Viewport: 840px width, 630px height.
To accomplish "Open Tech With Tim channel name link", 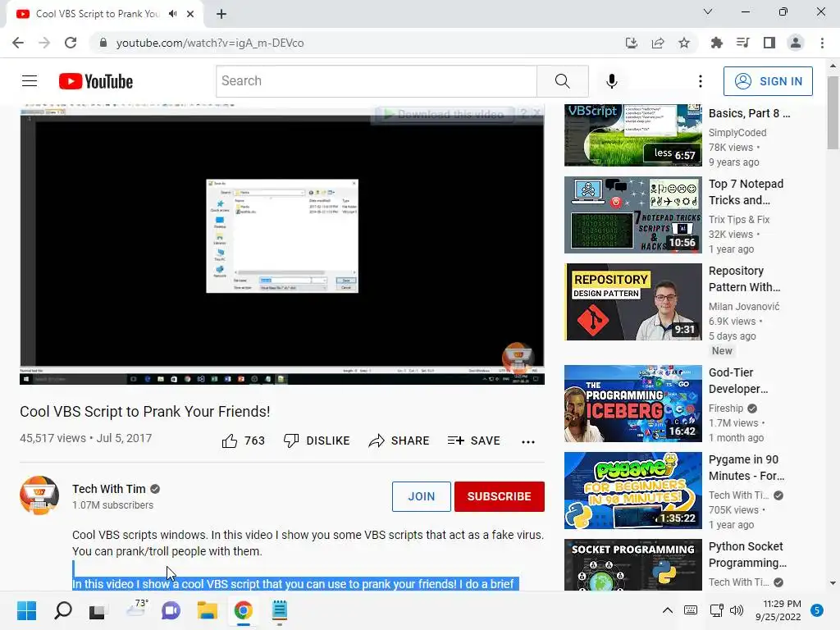I will (109, 489).
